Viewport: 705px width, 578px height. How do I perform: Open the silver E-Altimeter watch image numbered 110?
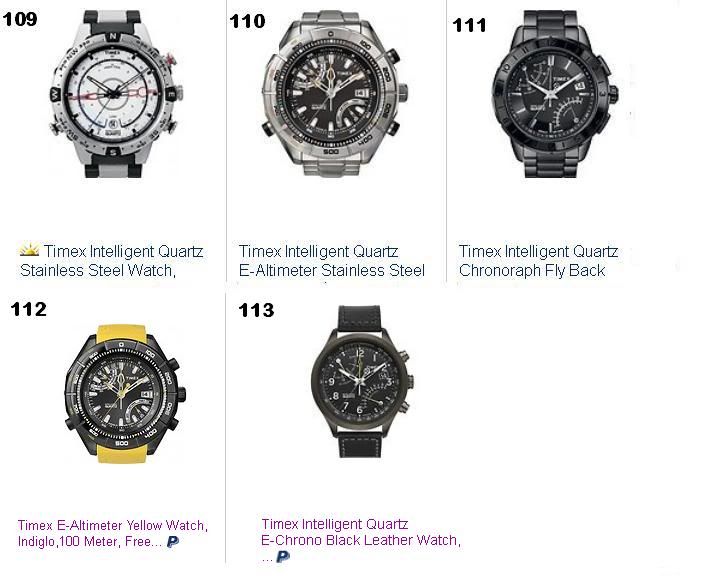pyautogui.click(x=335, y=93)
